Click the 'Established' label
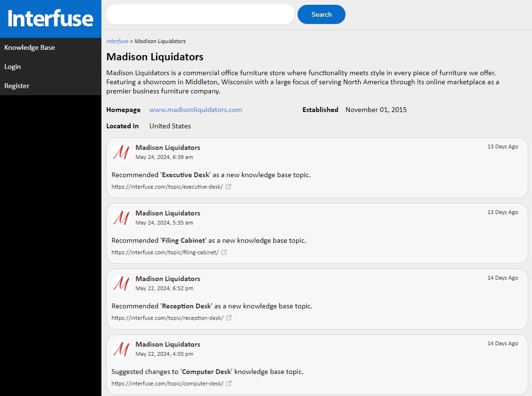 320,110
